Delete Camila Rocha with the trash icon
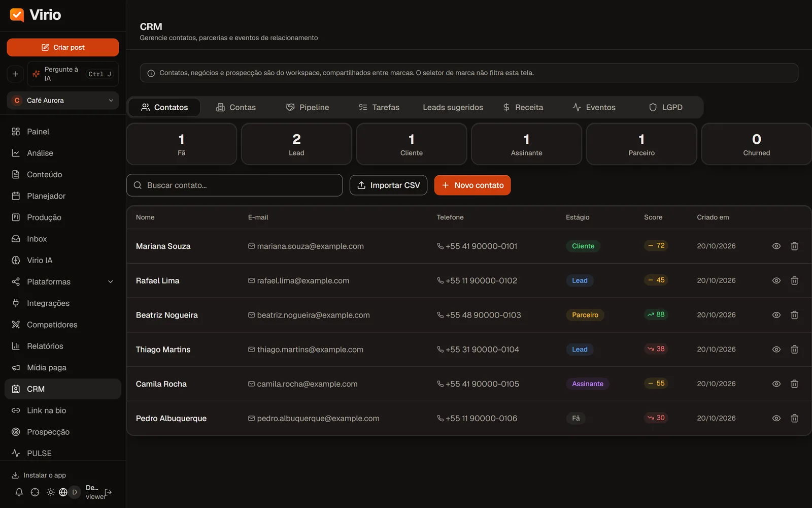The image size is (812, 508). click(x=795, y=384)
